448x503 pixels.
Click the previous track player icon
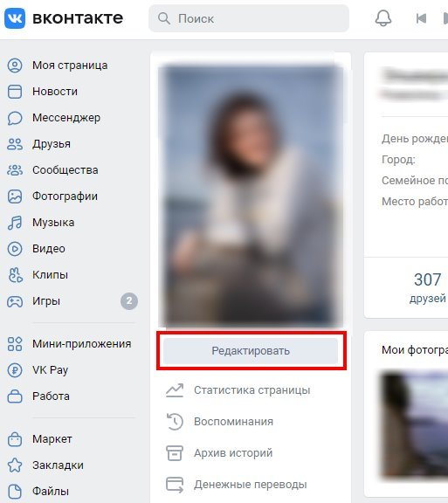tap(421, 18)
